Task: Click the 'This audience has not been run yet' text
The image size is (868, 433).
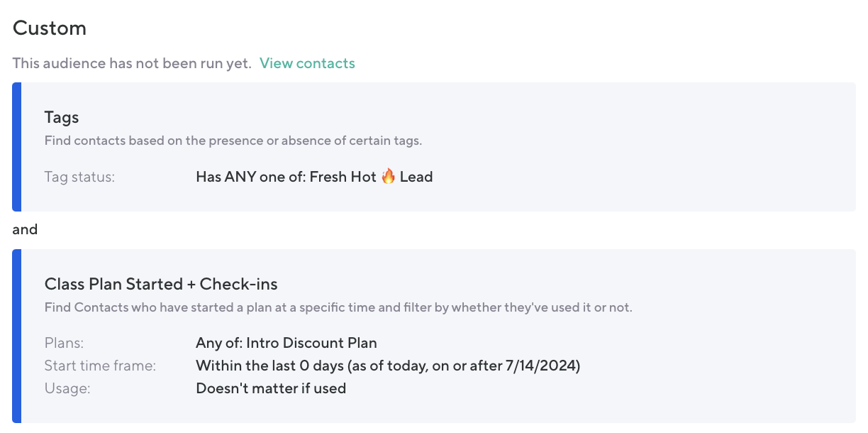Action: (x=132, y=63)
